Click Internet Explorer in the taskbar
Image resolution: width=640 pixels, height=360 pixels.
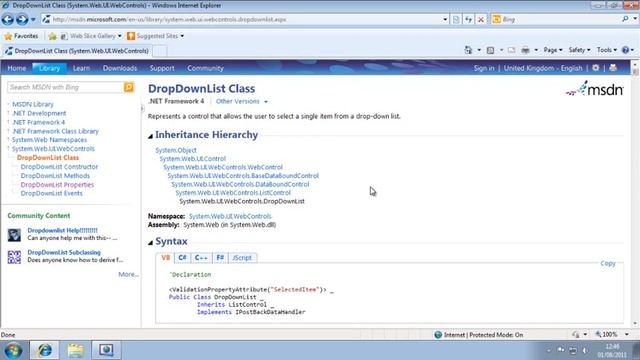tap(44, 350)
